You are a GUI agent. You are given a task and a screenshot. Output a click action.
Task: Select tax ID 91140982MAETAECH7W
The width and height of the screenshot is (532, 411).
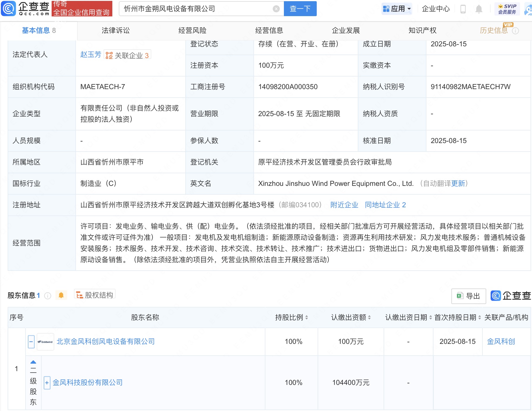(470, 87)
